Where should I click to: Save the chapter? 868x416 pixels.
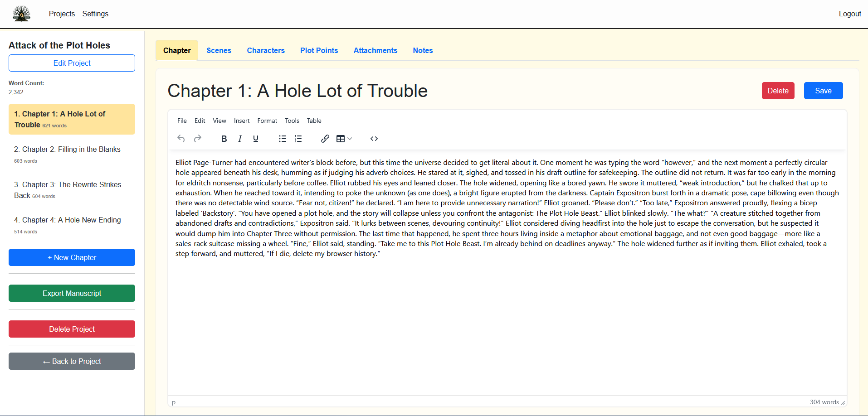(823, 91)
